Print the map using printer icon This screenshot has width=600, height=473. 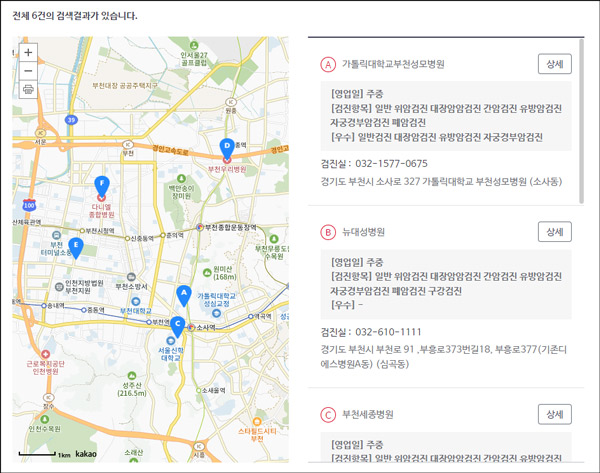pos(28,90)
